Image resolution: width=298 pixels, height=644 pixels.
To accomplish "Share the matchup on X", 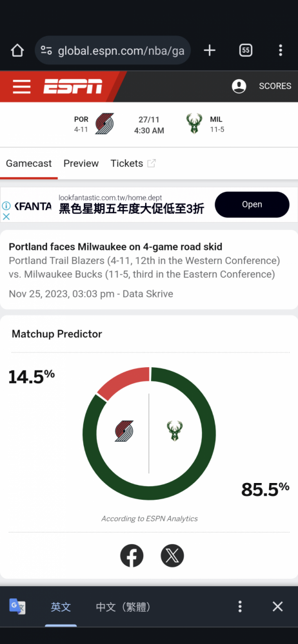I will click(x=172, y=556).
